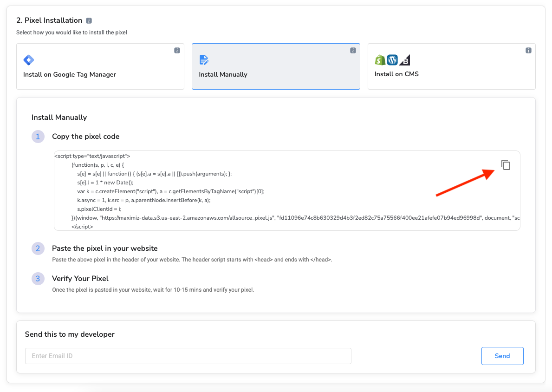Click 'Paste the pixel in your website' heading
552x392 pixels.
tap(105, 248)
